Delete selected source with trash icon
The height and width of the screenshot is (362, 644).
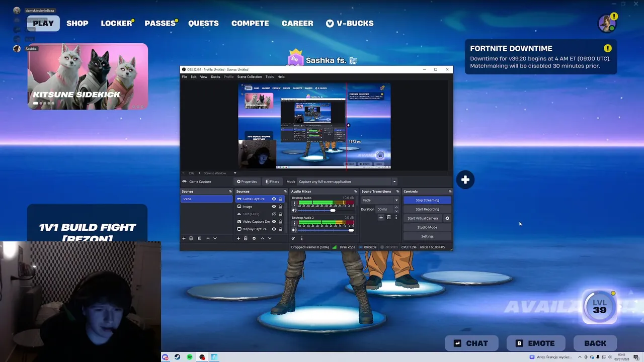(246, 238)
